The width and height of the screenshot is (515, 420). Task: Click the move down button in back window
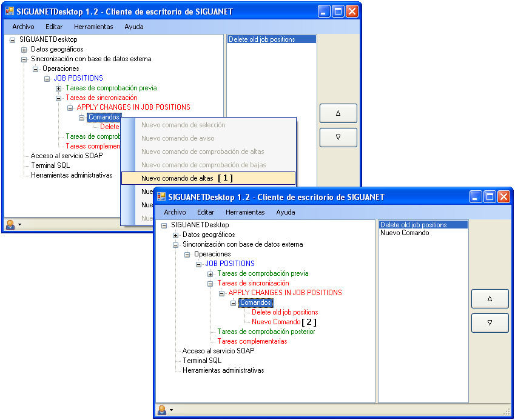pos(338,138)
